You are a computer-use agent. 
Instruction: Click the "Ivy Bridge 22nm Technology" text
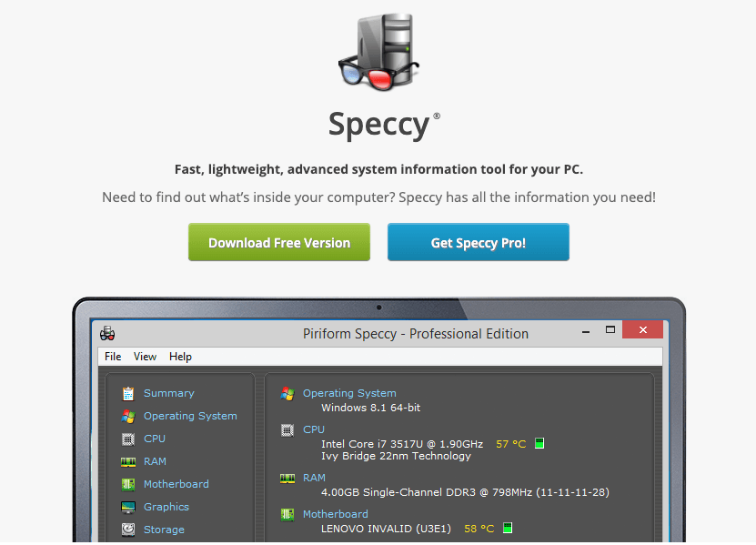pos(396,456)
